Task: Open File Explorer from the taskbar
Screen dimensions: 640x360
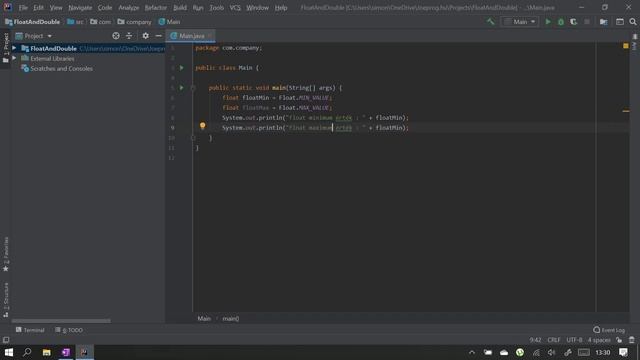Action: point(47,352)
